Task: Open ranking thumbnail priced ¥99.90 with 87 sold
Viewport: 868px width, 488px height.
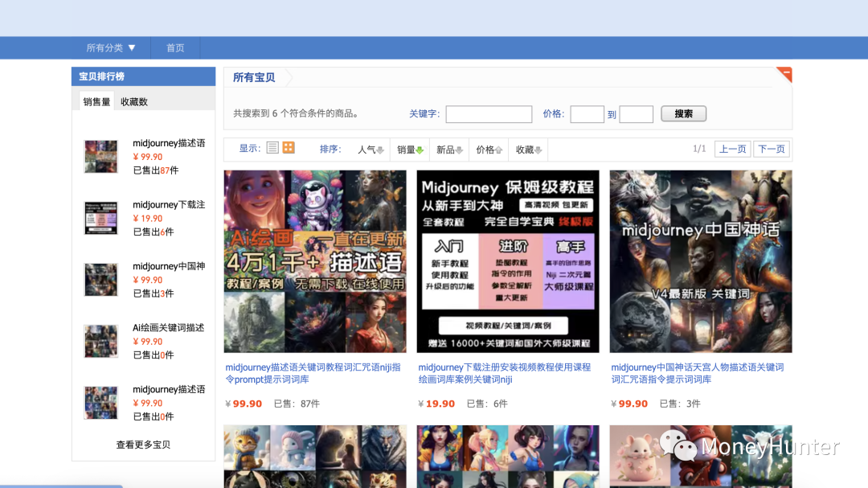Action: [100, 156]
